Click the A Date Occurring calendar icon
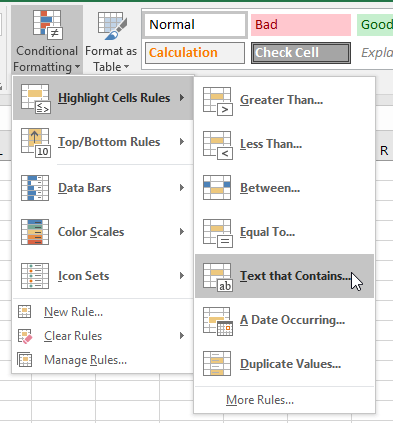Image resolution: width=393 pixels, height=423 pixels. pyautogui.click(x=218, y=321)
